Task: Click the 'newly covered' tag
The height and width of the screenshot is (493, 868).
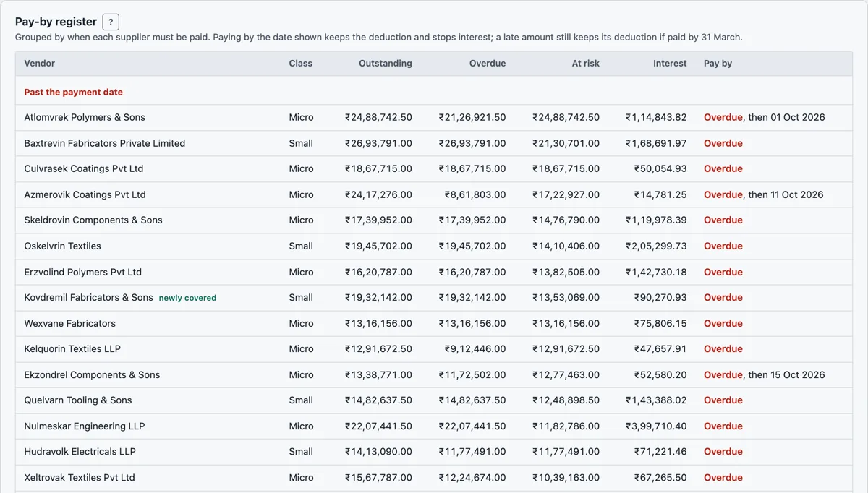Action: pos(187,298)
